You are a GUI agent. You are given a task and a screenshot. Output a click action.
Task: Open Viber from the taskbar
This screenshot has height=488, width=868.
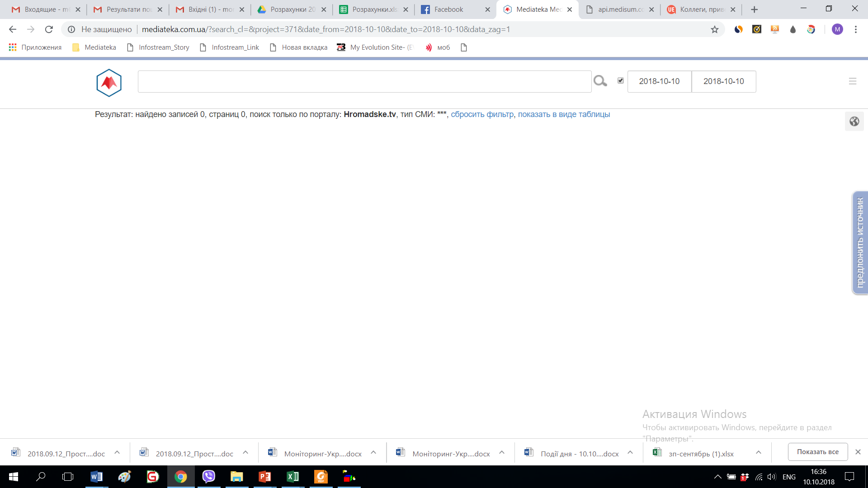click(x=208, y=477)
